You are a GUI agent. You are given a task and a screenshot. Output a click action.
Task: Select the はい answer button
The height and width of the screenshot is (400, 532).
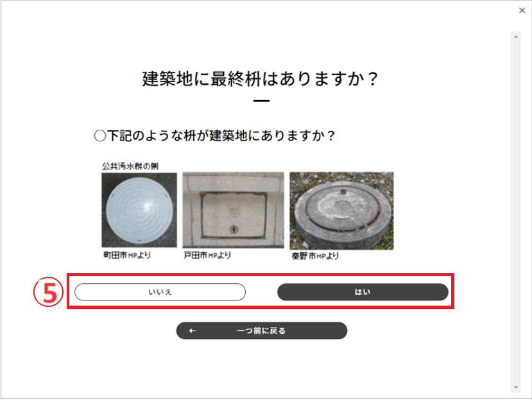[x=363, y=292]
